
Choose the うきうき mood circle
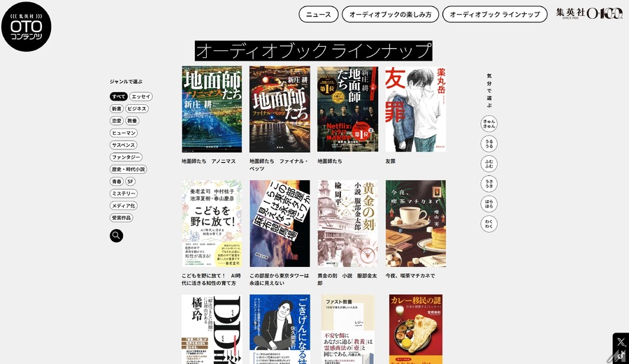(x=489, y=184)
